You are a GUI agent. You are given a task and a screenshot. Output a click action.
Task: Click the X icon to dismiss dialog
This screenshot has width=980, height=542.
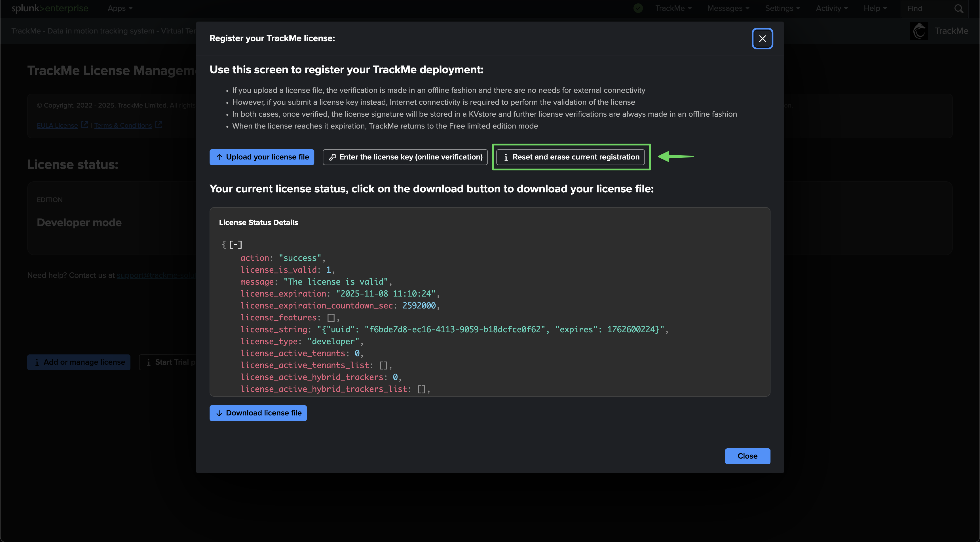click(762, 38)
